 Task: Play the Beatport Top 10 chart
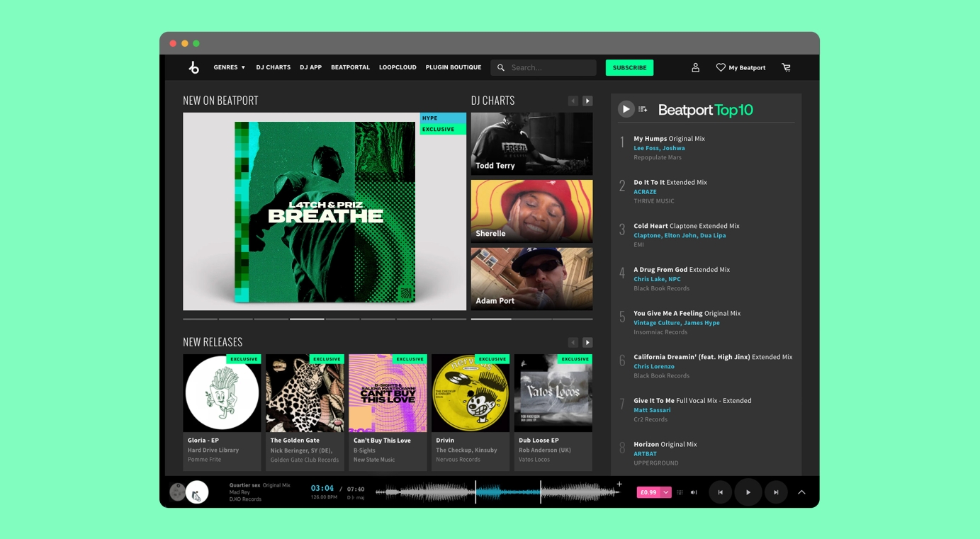(x=625, y=109)
